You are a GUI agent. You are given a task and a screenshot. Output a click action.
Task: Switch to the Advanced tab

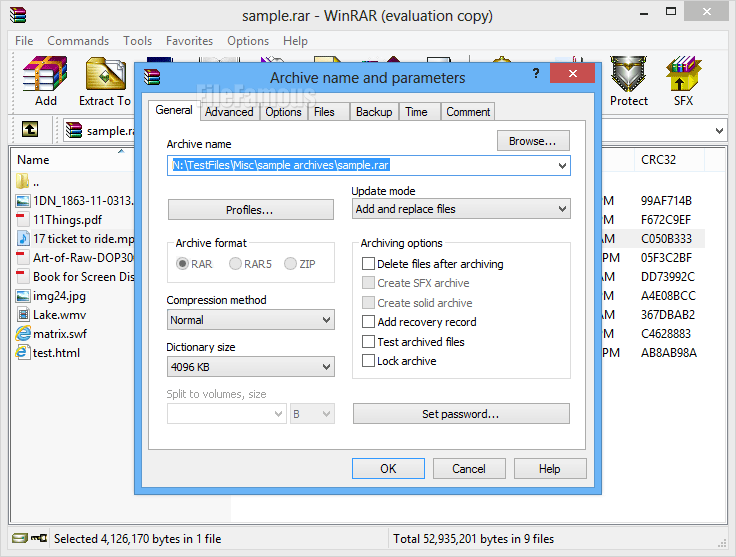(229, 112)
